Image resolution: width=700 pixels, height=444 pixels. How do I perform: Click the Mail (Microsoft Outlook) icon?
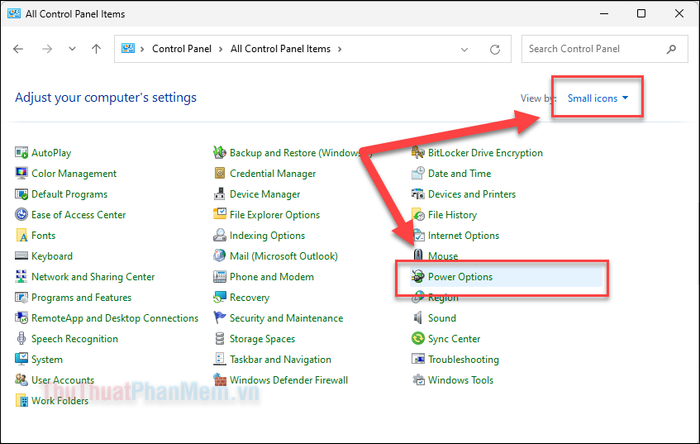point(219,256)
